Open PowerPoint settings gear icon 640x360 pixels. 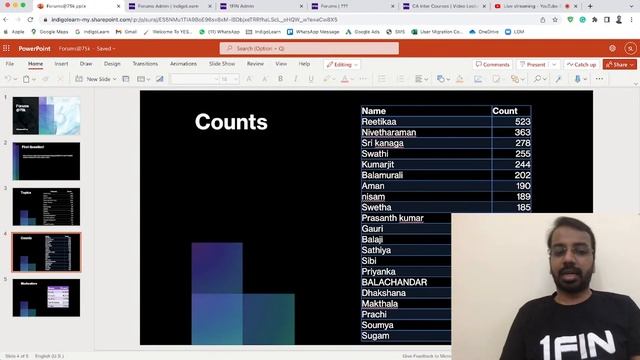coord(612,48)
